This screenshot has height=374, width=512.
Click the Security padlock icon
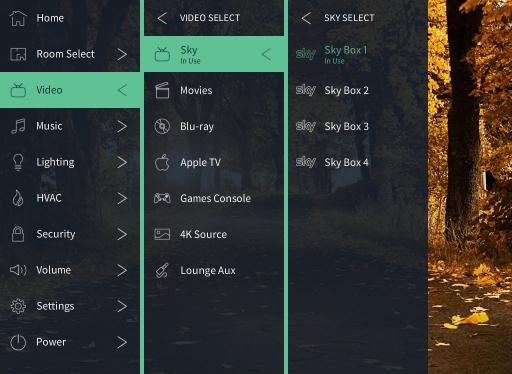[18, 234]
